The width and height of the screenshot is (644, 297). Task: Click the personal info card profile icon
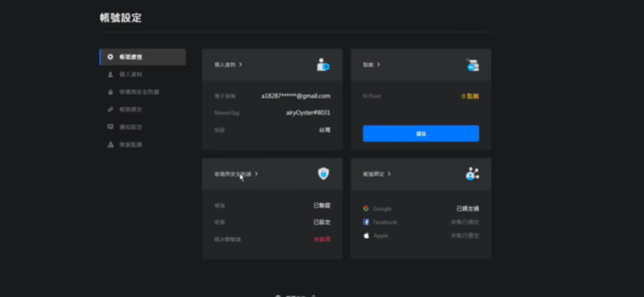point(323,65)
